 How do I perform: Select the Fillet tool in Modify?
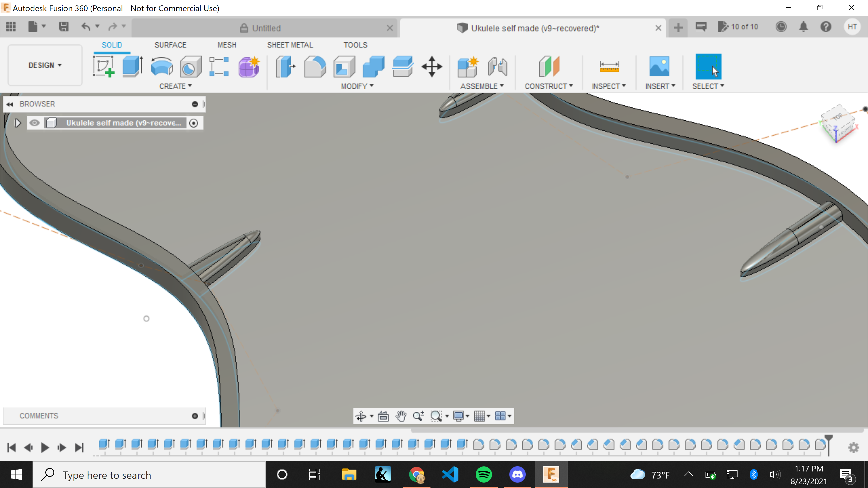(315, 66)
